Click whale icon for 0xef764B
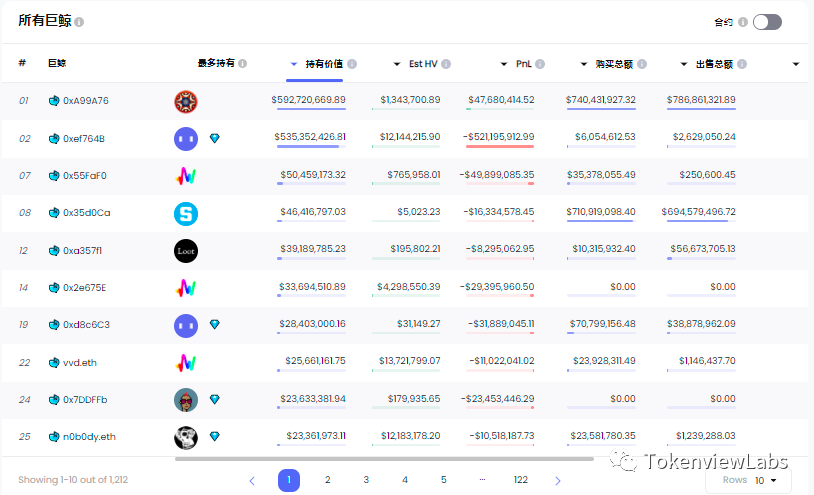This screenshot has width=814, height=495. [x=54, y=139]
